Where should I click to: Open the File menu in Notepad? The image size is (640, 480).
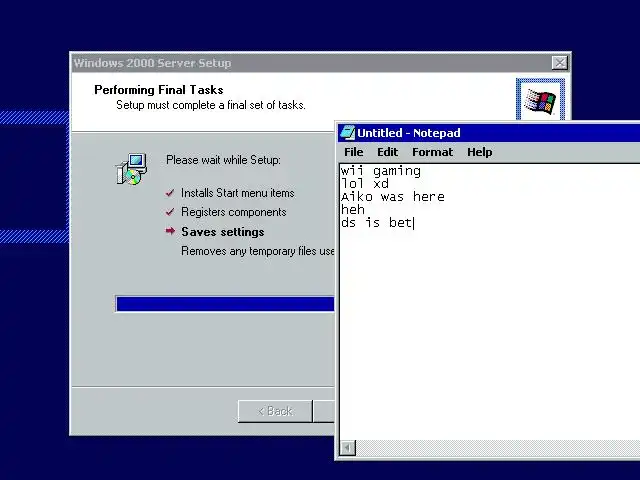(x=353, y=152)
